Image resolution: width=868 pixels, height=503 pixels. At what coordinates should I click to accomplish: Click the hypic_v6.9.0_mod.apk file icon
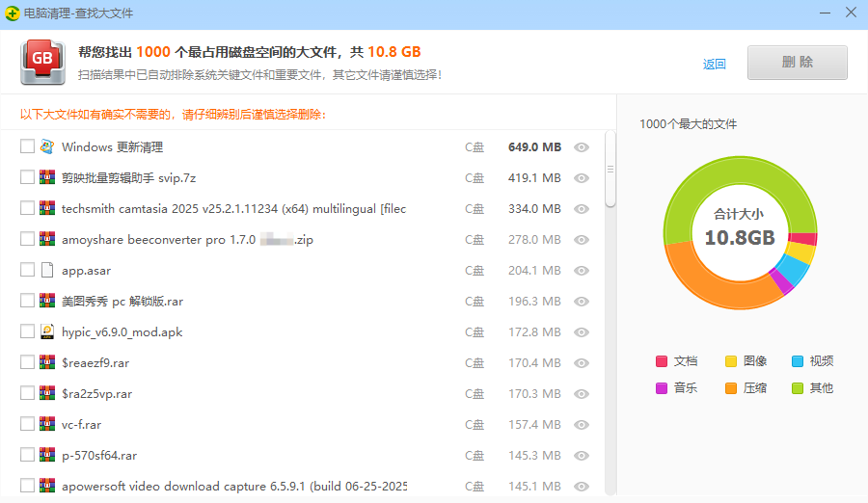(47, 332)
